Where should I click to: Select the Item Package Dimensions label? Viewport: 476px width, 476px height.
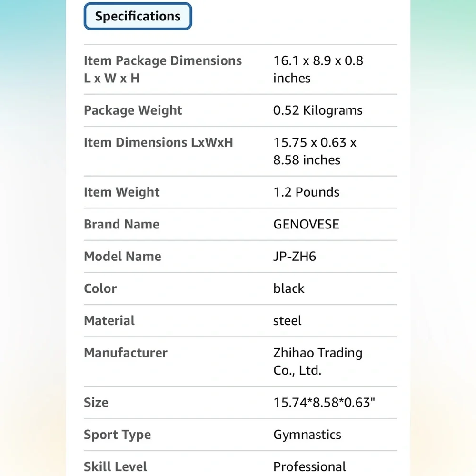tap(163, 69)
